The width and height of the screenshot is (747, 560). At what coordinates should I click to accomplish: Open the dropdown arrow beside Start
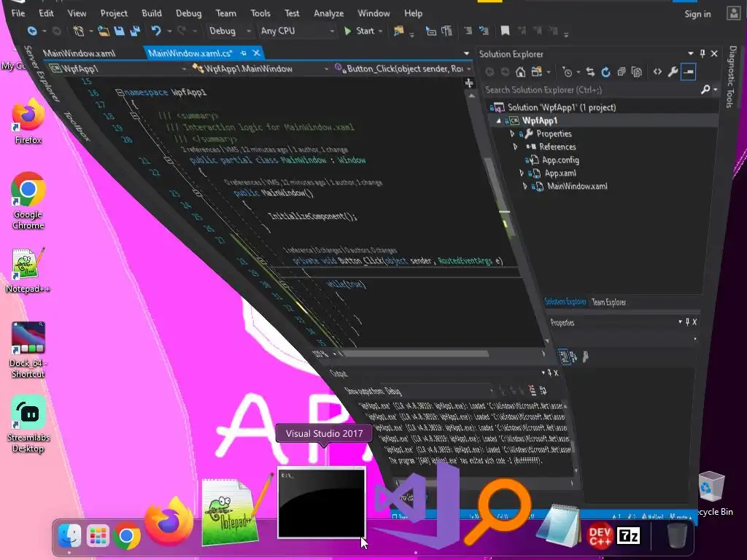[x=380, y=31]
